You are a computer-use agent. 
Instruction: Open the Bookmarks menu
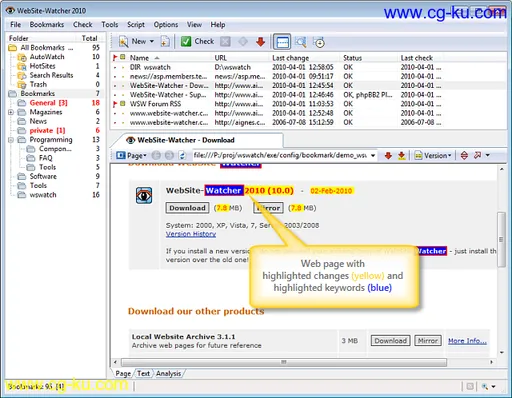click(47, 25)
